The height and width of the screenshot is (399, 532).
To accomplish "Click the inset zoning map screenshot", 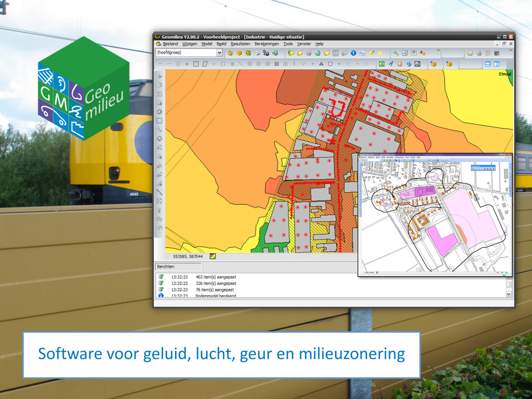I will coord(435,215).
